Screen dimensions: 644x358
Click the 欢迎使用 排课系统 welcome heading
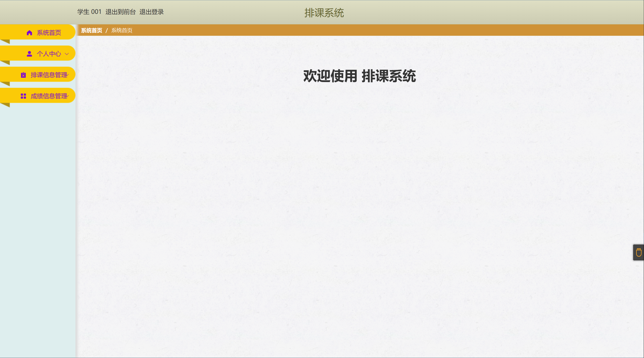click(x=359, y=76)
